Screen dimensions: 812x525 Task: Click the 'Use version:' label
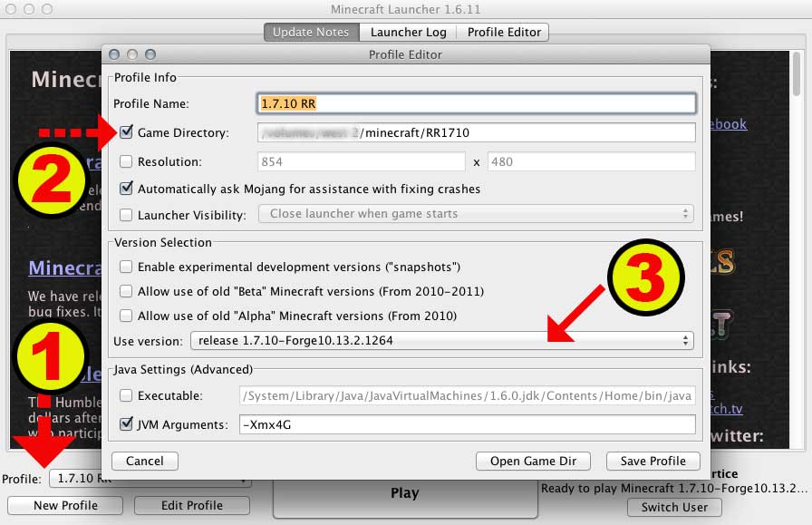[x=148, y=341]
